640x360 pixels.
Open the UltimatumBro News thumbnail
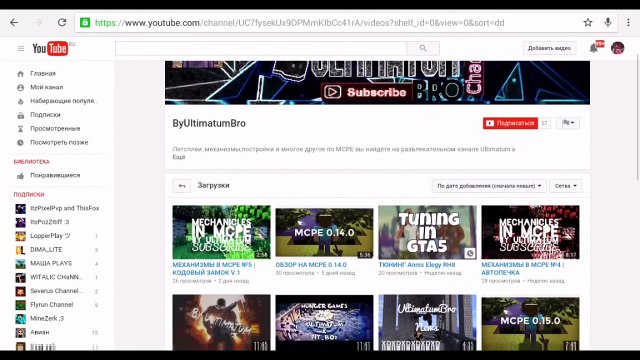[427, 322]
